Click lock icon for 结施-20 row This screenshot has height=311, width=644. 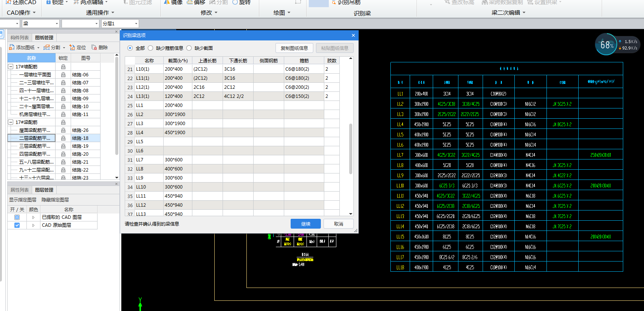tap(63, 154)
